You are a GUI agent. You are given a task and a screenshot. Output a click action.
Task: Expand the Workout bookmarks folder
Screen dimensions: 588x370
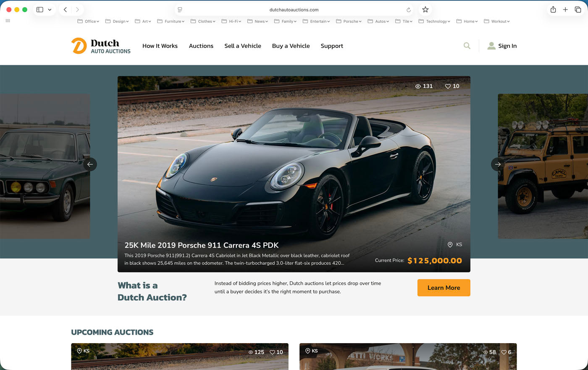point(497,21)
